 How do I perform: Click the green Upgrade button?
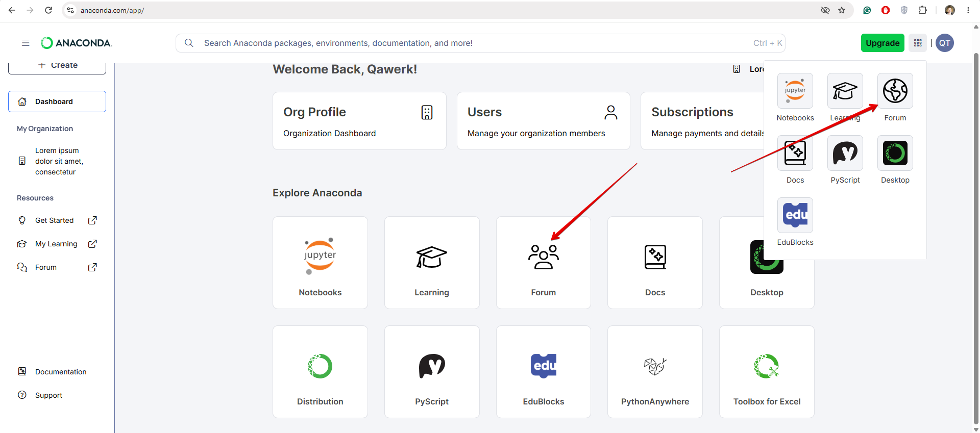(883, 43)
